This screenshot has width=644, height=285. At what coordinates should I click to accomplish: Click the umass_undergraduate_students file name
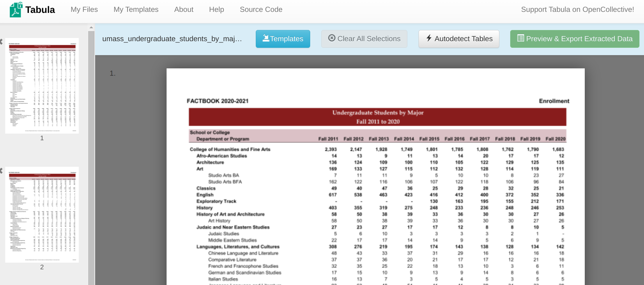coord(172,39)
